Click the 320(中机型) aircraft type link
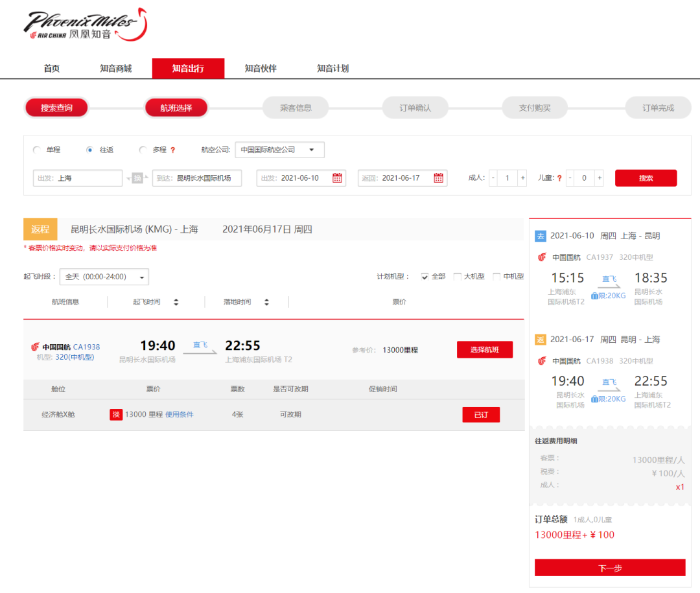The width and height of the screenshot is (700, 593). pyautogui.click(x=75, y=357)
